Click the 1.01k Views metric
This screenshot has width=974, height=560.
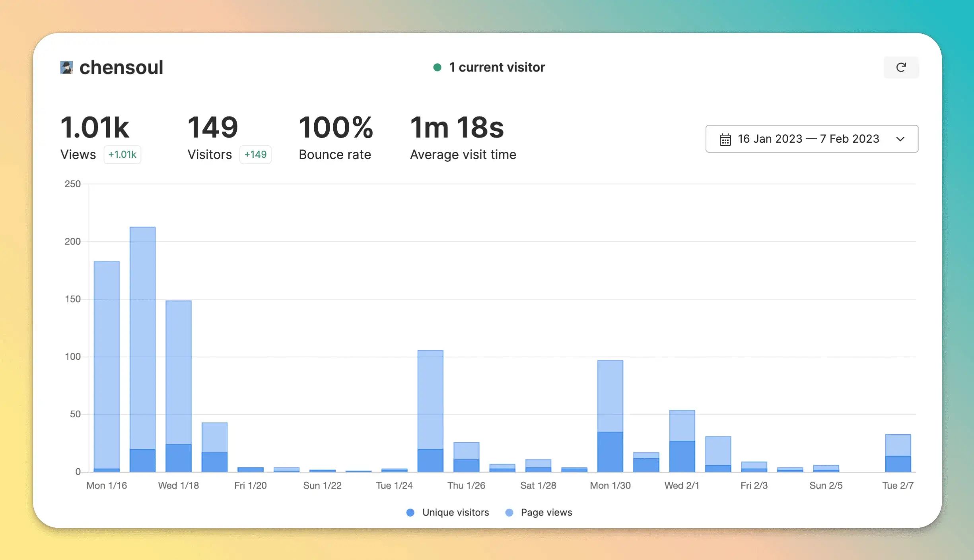[95, 128]
